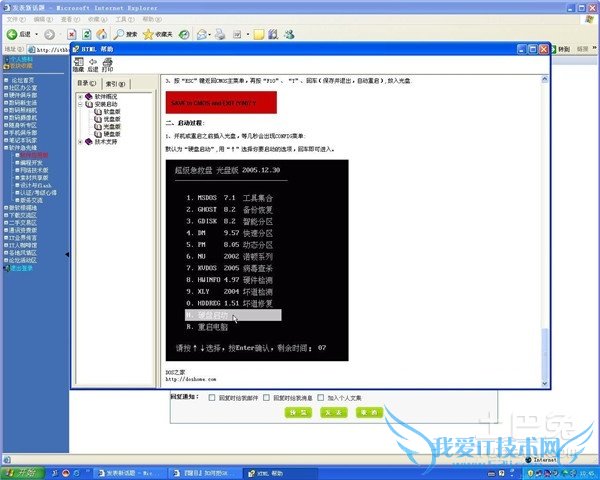Viewport: 600px width, 480px height.
Task: Click the Messenger icon in IE toolbar
Action: 289,34
